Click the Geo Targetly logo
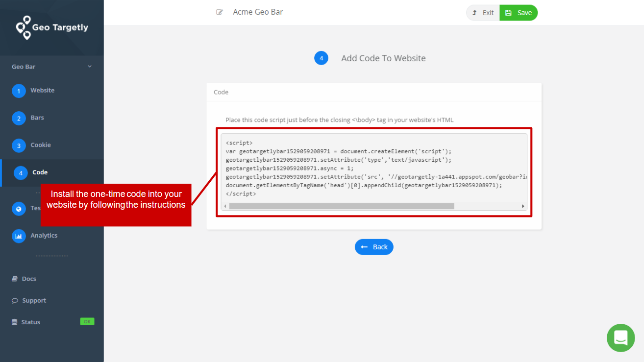 (51, 27)
